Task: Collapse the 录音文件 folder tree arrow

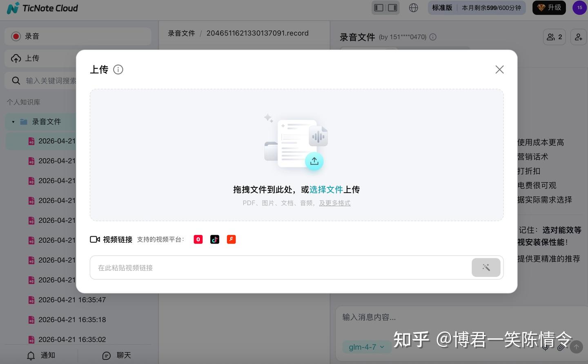Action: click(x=13, y=122)
